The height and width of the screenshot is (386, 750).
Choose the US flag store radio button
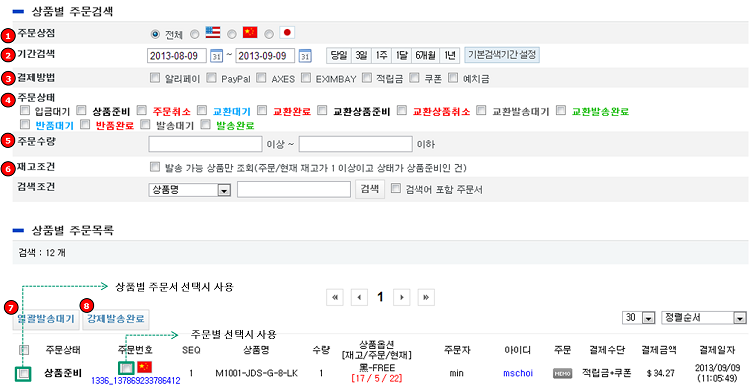click(x=194, y=34)
